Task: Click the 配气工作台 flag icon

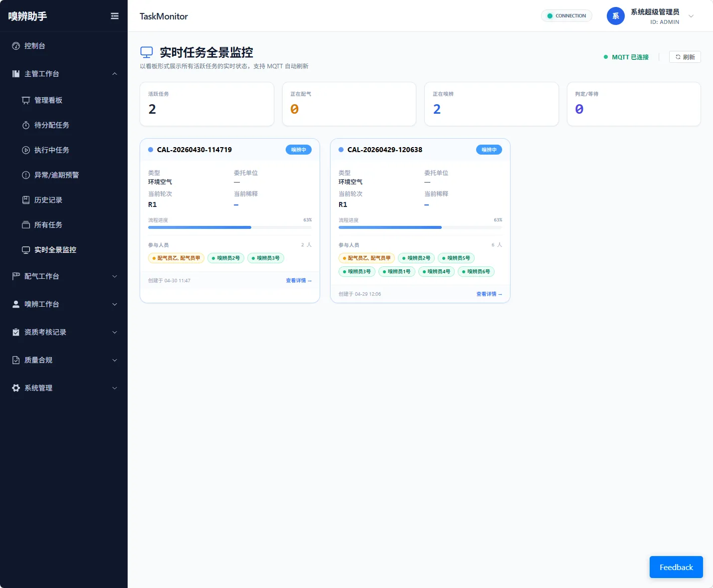Action: tap(16, 276)
